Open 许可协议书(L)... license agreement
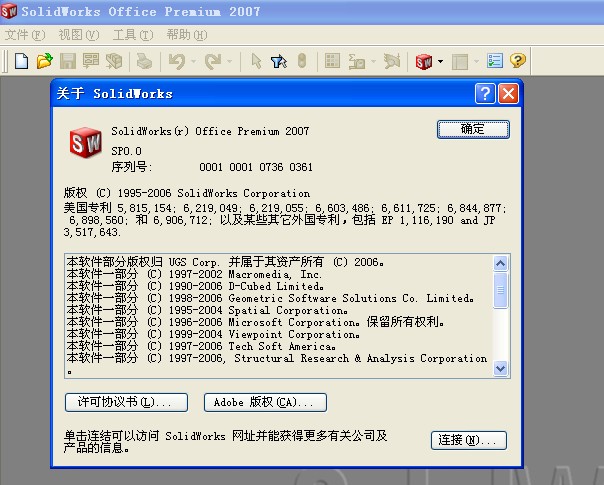Viewport: 604px width, 485px height. pyautogui.click(x=126, y=402)
